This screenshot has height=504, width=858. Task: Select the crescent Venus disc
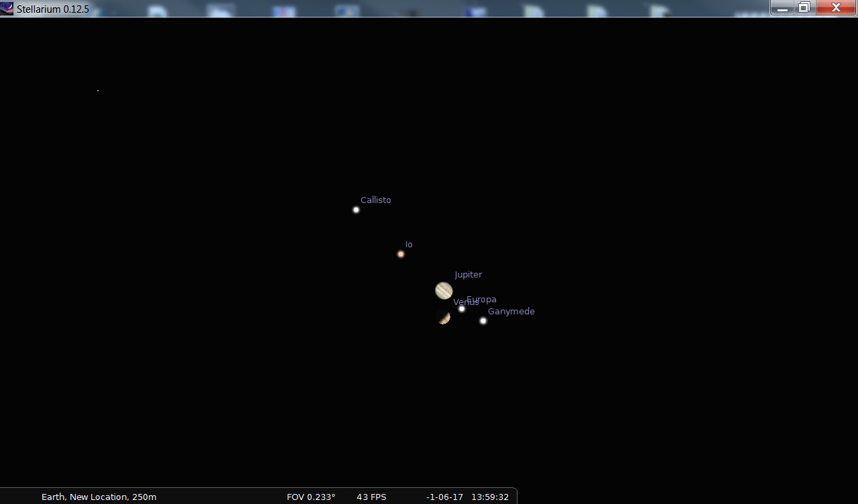(443, 317)
